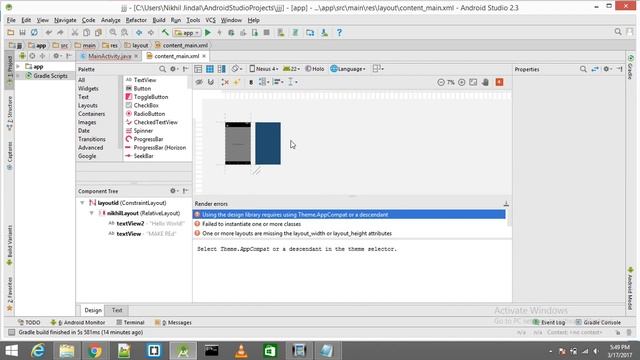Open the Refactor menu

click(x=136, y=20)
